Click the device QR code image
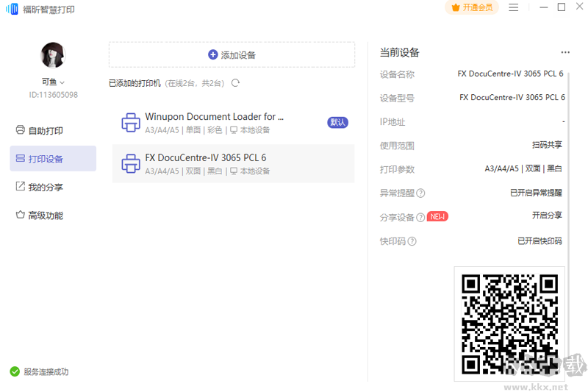This screenshot has height=392, width=588. coord(509,324)
